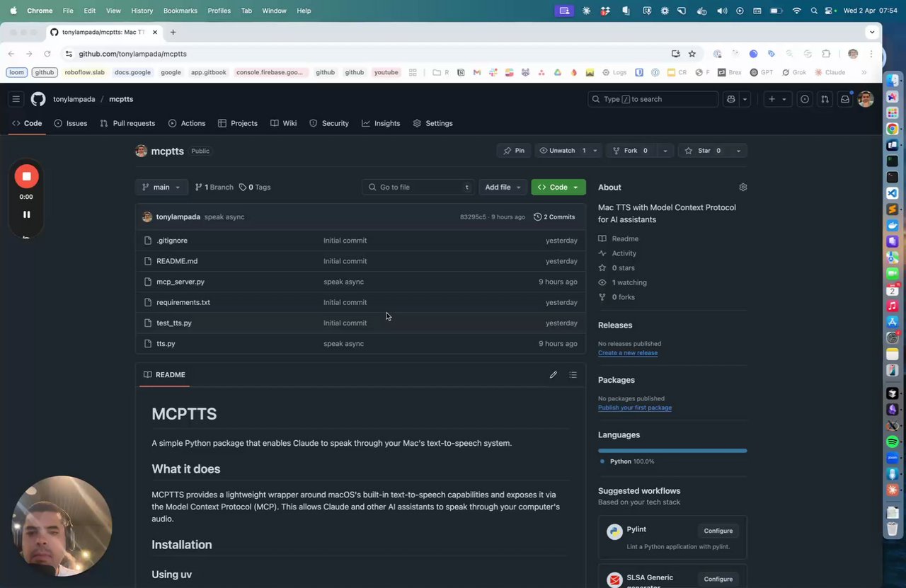
Task: Open Finder from the Dock
Action: 893,81
